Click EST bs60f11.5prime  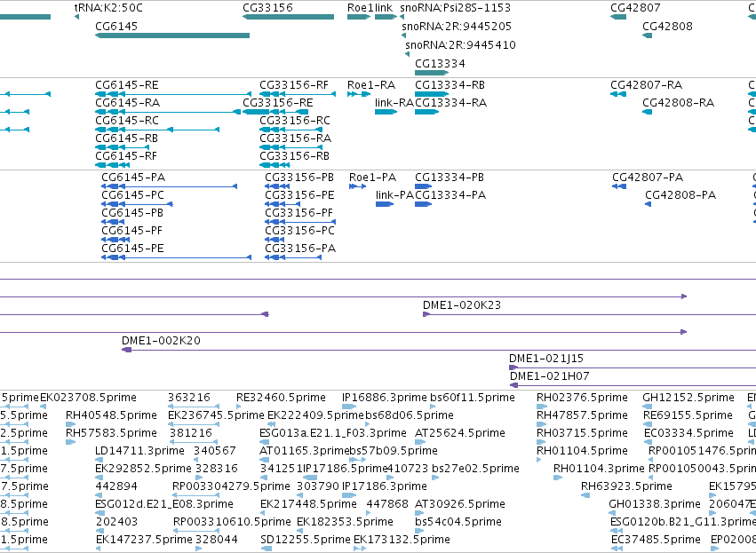(473, 398)
